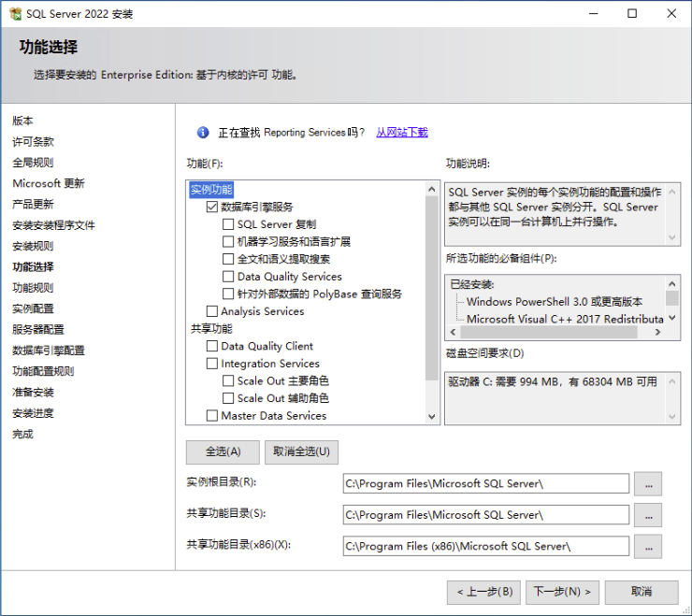This screenshot has height=616, width=692.
Task: Tick 机器学习服务和语言扩展 checkbox
Action: click(228, 242)
